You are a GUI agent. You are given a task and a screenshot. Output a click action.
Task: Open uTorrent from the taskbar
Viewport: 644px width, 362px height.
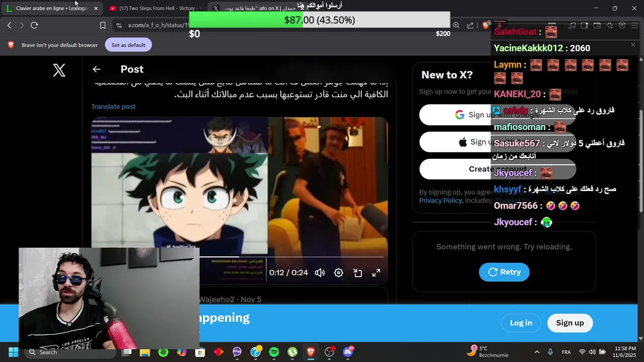pyautogui.click(x=292, y=352)
